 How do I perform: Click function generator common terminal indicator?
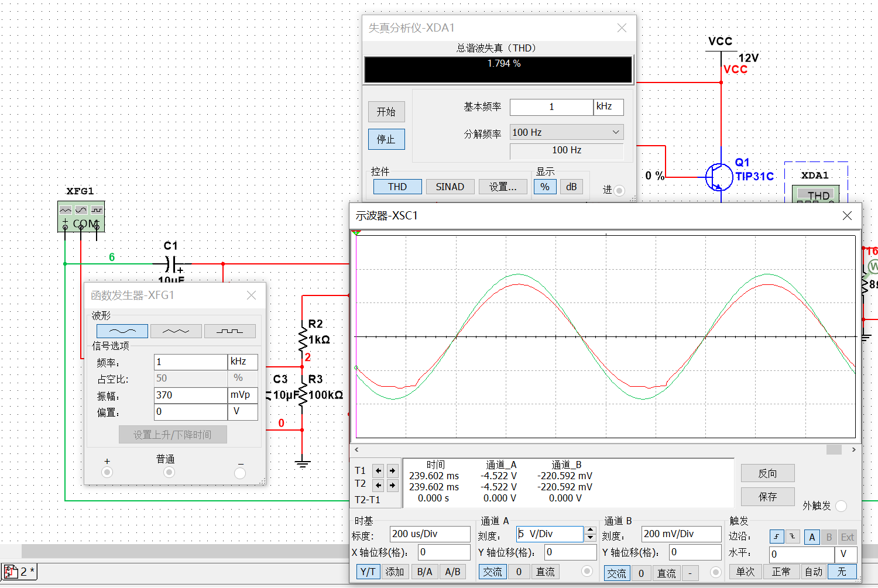point(169,473)
